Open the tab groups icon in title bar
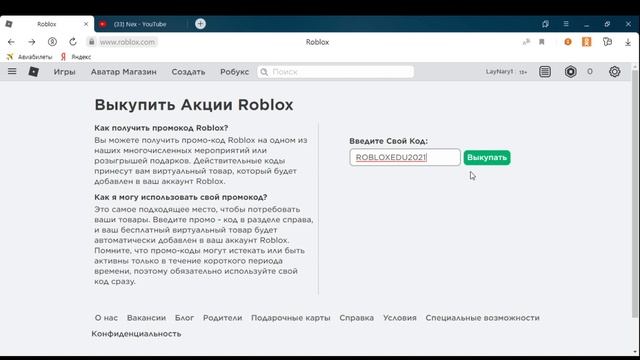 point(545,24)
